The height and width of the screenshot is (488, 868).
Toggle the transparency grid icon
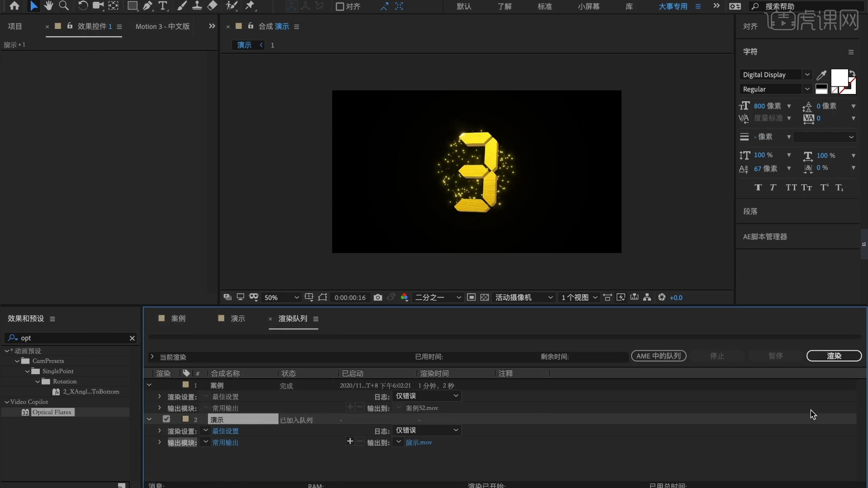(x=485, y=297)
